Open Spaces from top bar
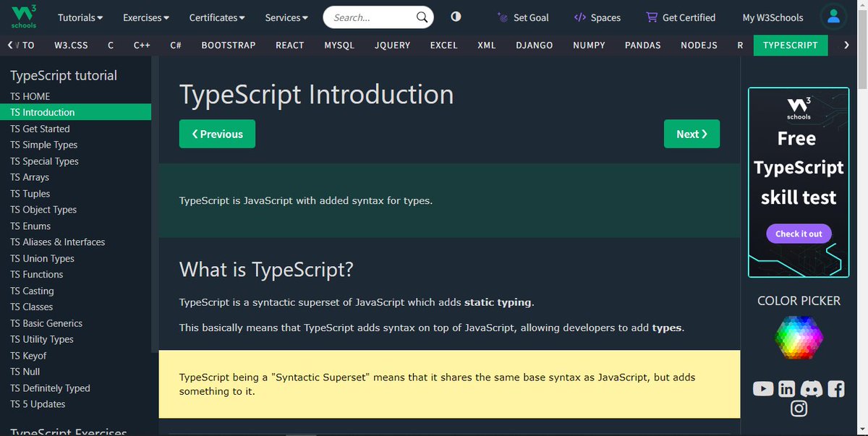868x436 pixels. click(x=597, y=17)
